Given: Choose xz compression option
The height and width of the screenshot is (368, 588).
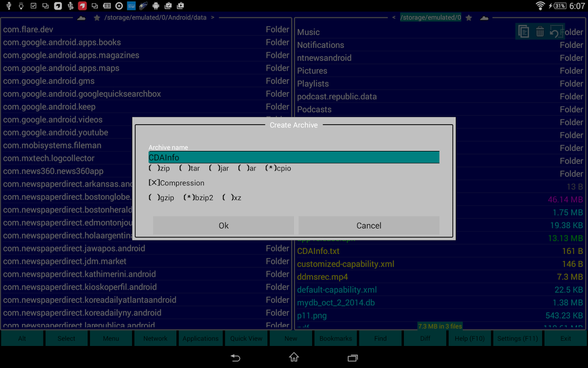Looking at the screenshot, I should click(x=232, y=197).
